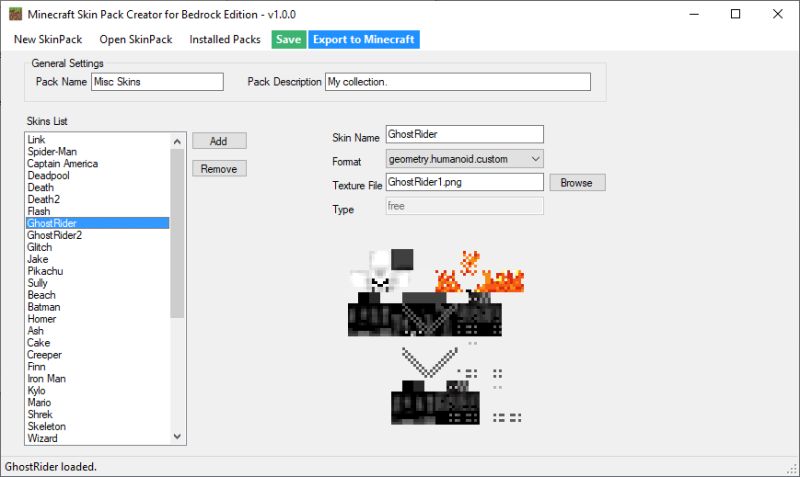
Task: Click the GhostRider skin texture preview
Action: (436, 337)
